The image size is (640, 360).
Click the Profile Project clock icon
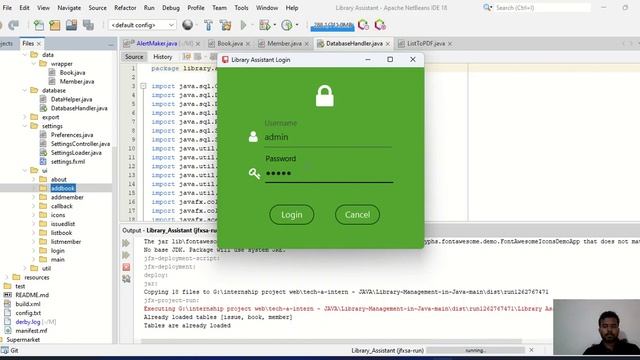coord(287,25)
